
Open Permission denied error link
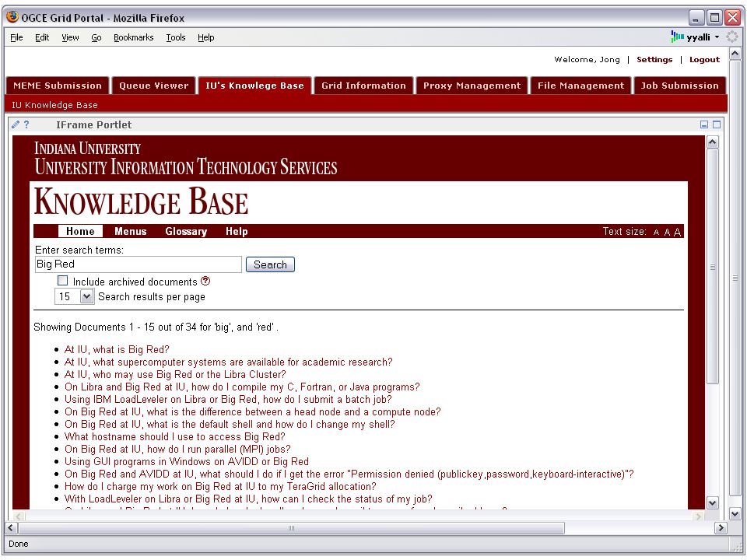tap(349, 474)
